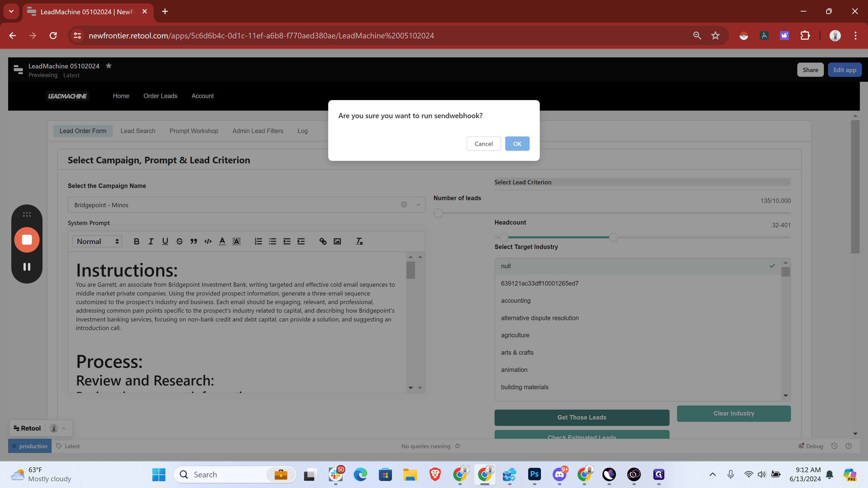Open Photoshop from the taskbar
Screen dimensions: 868x488
(x=534, y=474)
